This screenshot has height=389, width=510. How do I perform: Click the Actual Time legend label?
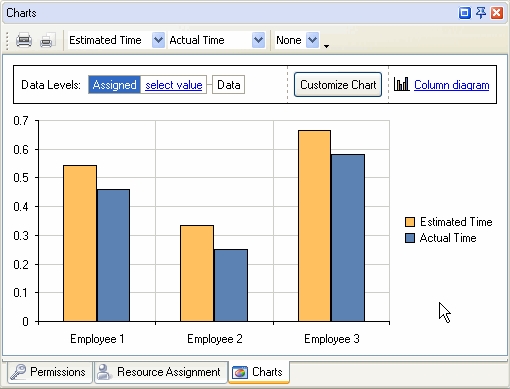coord(448,238)
